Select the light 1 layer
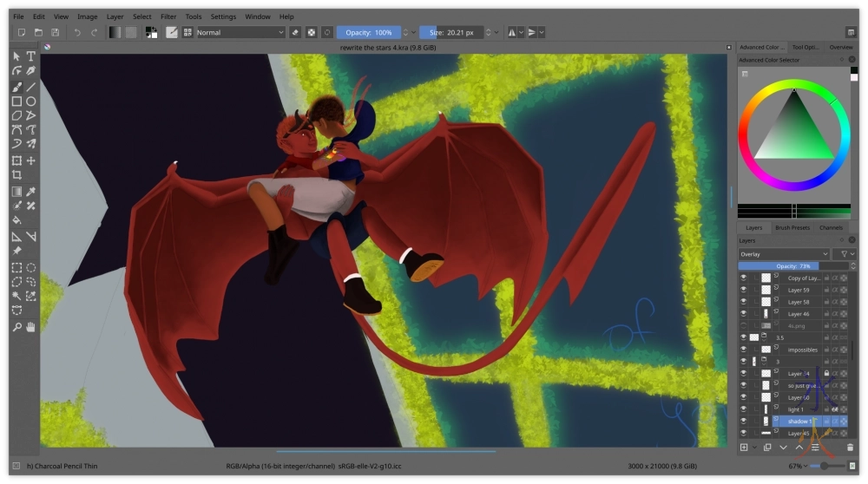The image size is (868, 484). coord(794,409)
